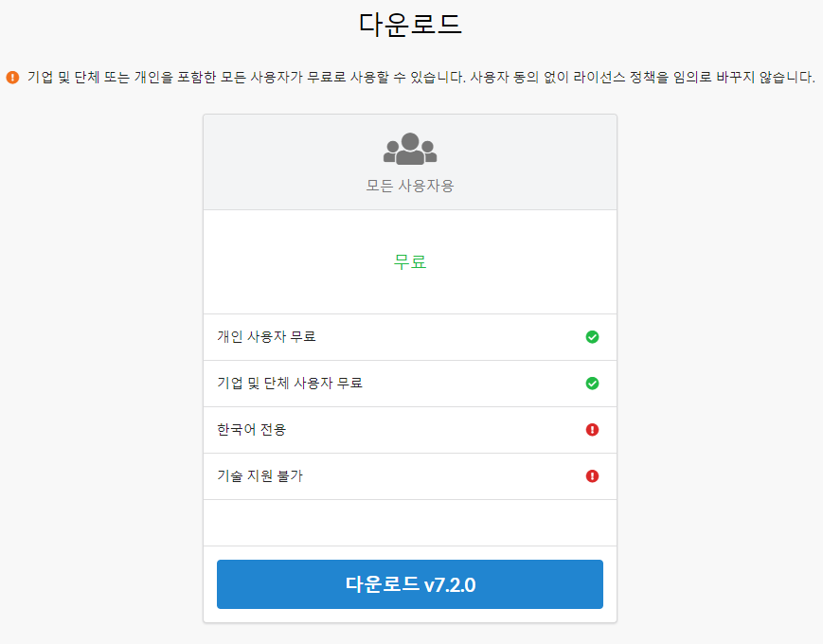Click the license policy notice sentence

pos(420,77)
